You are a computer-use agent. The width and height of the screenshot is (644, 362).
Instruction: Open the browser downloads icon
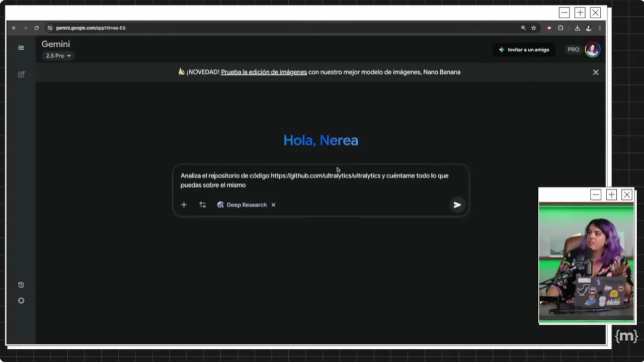click(x=577, y=28)
